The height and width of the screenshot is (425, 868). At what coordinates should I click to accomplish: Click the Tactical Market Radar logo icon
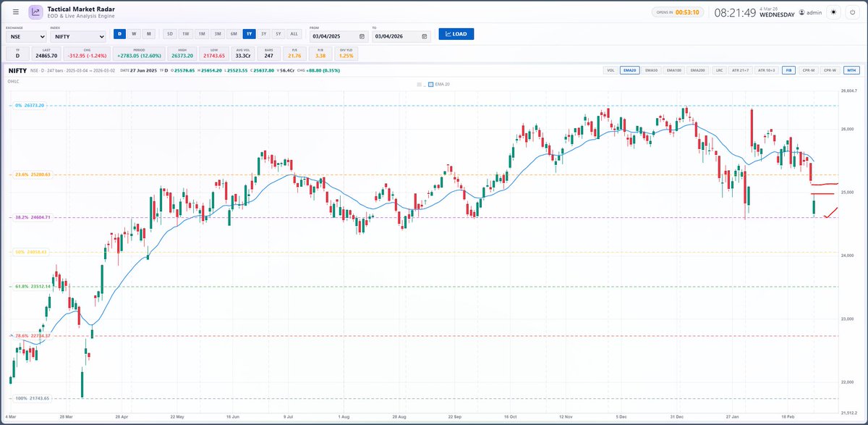click(35, 12)
